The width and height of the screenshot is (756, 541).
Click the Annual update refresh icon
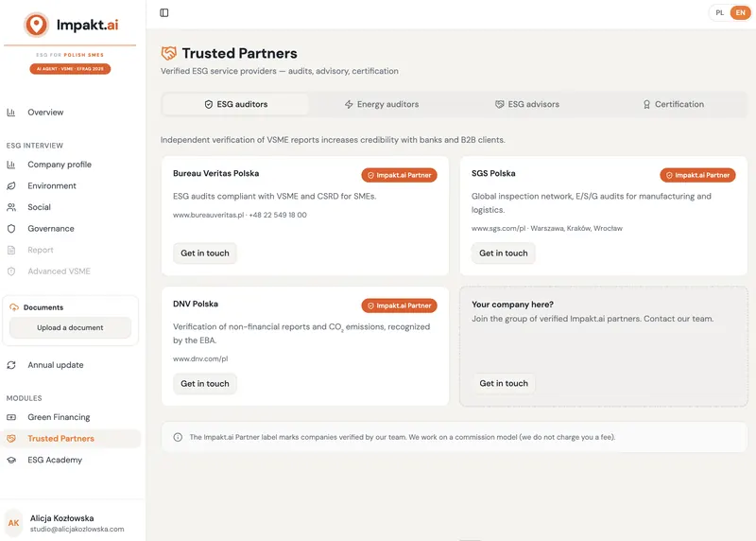tap(11, 365)
